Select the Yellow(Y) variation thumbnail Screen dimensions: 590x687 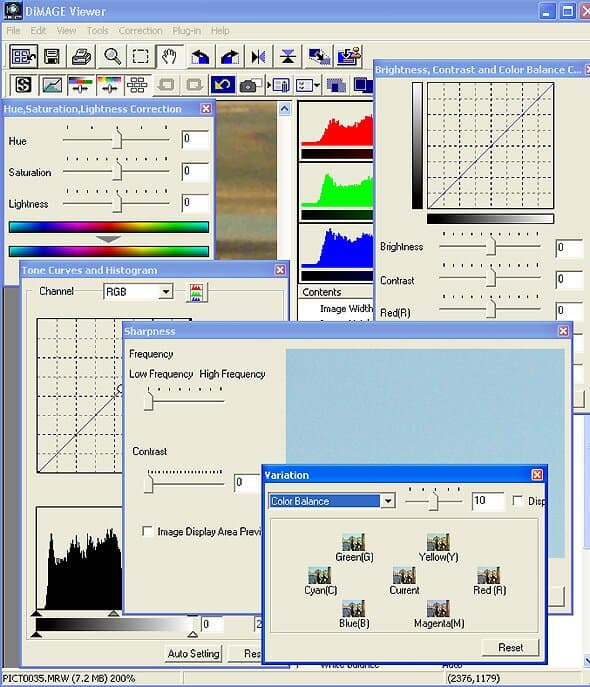pyautogui.click(x=438, y=542)
